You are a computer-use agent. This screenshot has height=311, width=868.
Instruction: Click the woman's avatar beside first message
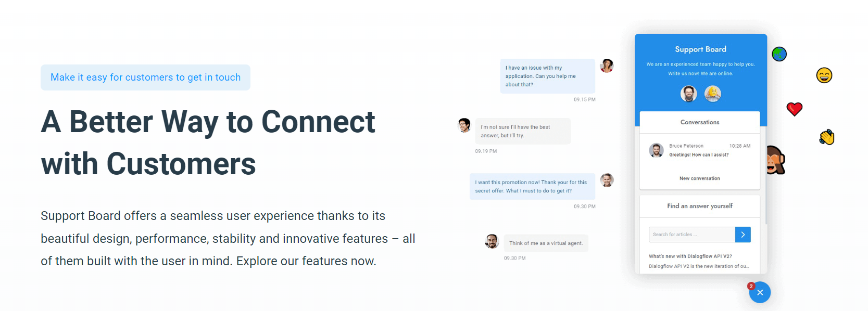[x=607, y=66]
